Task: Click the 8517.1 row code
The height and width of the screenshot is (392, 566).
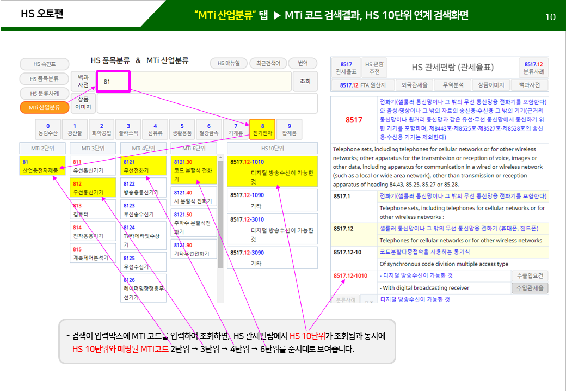Action: point(341,197)
